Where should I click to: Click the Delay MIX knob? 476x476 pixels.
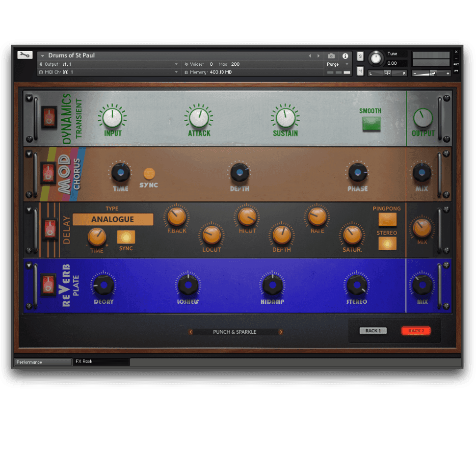[x=422, y=228]
